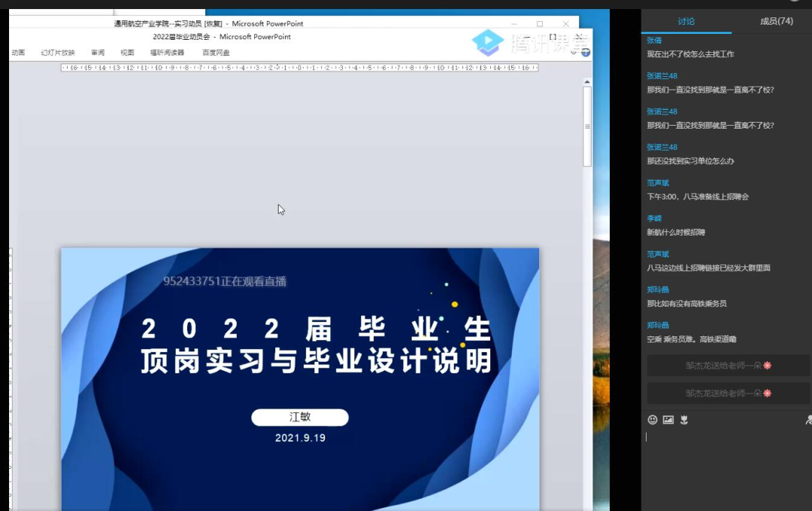Click the send image icon
The width and height of the screenshot is (812, 511).
(668, 420)
